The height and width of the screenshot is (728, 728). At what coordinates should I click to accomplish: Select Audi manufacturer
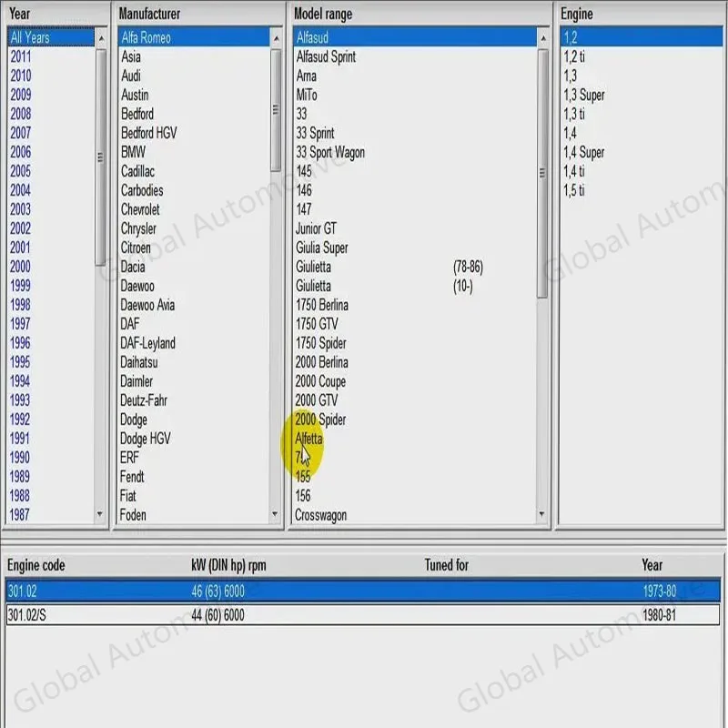click(131, 76)
